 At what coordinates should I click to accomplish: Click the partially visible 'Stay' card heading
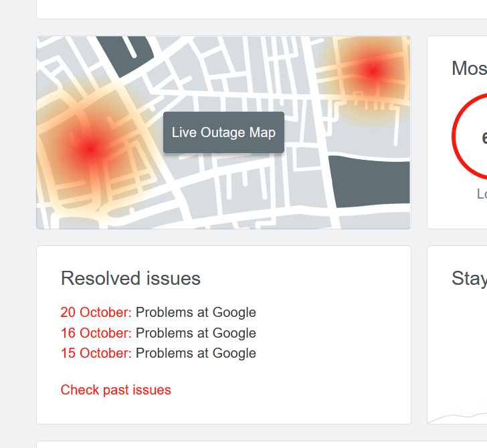click(469, 279)
